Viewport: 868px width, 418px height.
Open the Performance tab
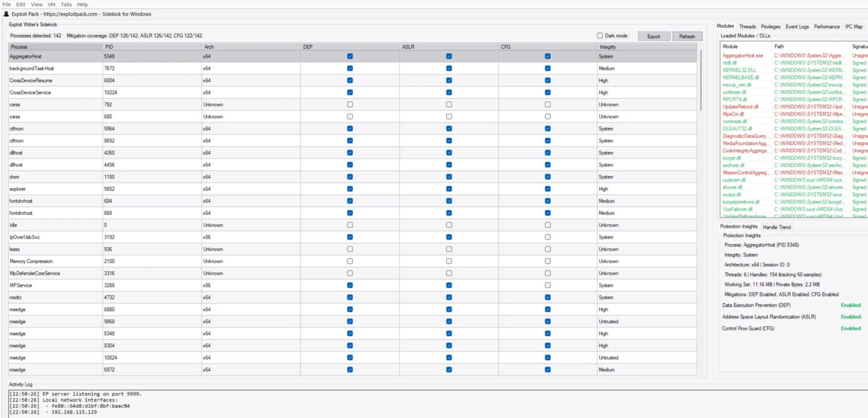(826, 27)
